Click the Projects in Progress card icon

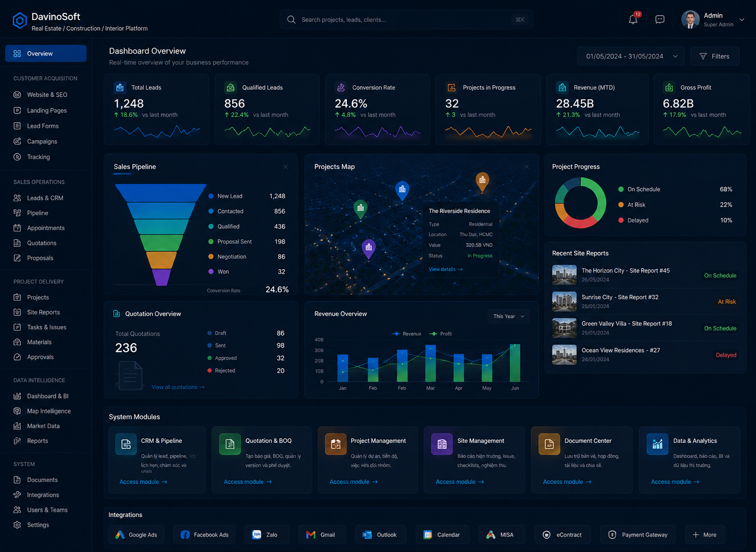pos(451,88)
